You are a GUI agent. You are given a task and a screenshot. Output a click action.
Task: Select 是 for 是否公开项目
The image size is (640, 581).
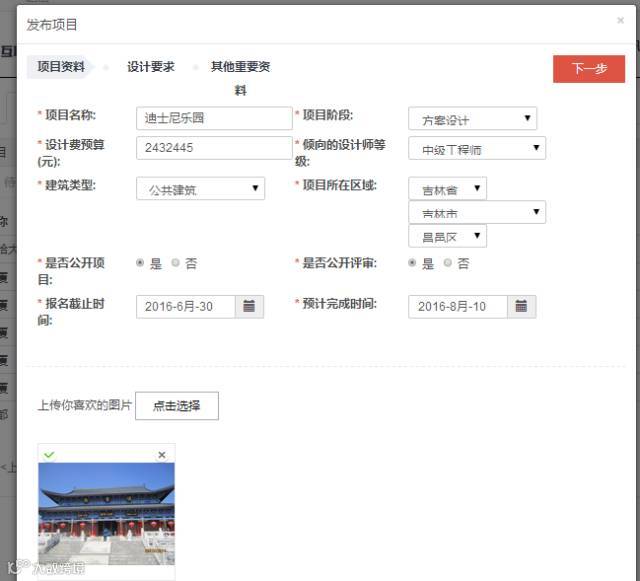click(140, 263)
